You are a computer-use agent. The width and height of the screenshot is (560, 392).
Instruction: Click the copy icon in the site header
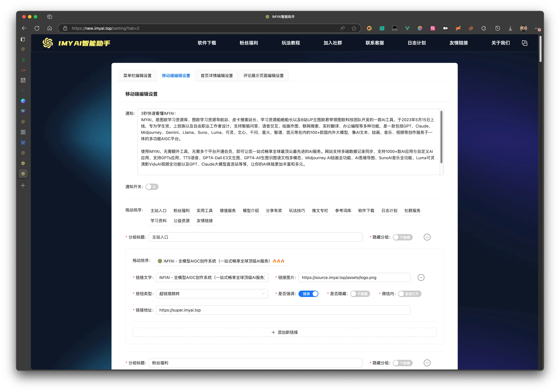[x=525, y=43]
